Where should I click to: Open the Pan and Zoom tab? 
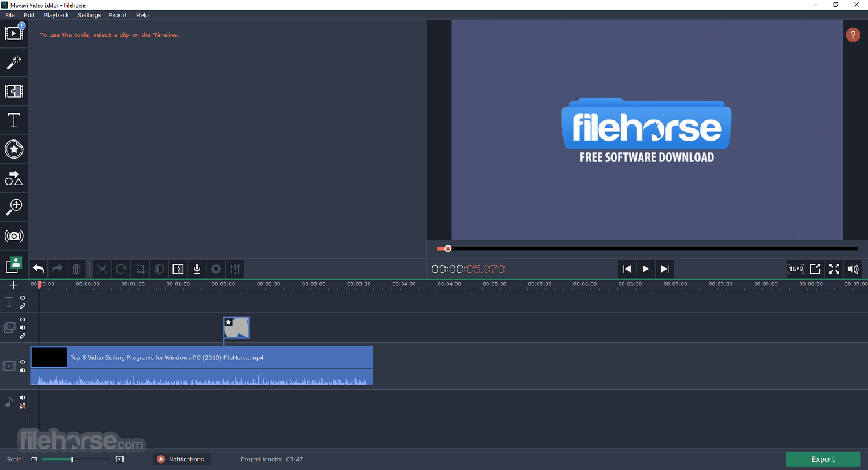[x=14, y=207]
